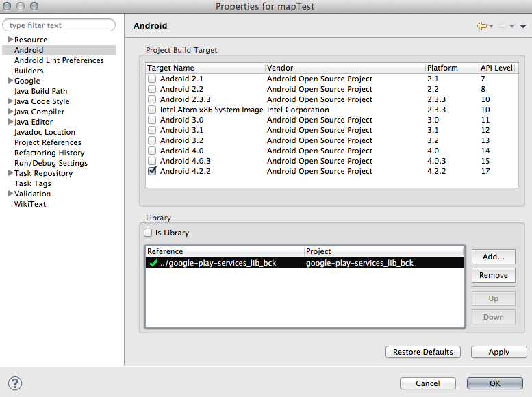The width and height of the screenshot is (532, 397).
Task: Check the Android 2.2 target checkbox
Action: (x=152, y=89)
